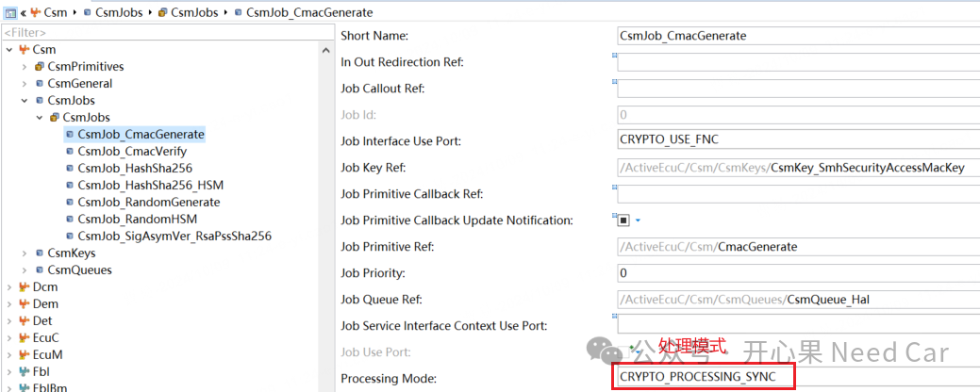Select CsmJob_HashSha256_HSM in the tree

tap(150, 186)
